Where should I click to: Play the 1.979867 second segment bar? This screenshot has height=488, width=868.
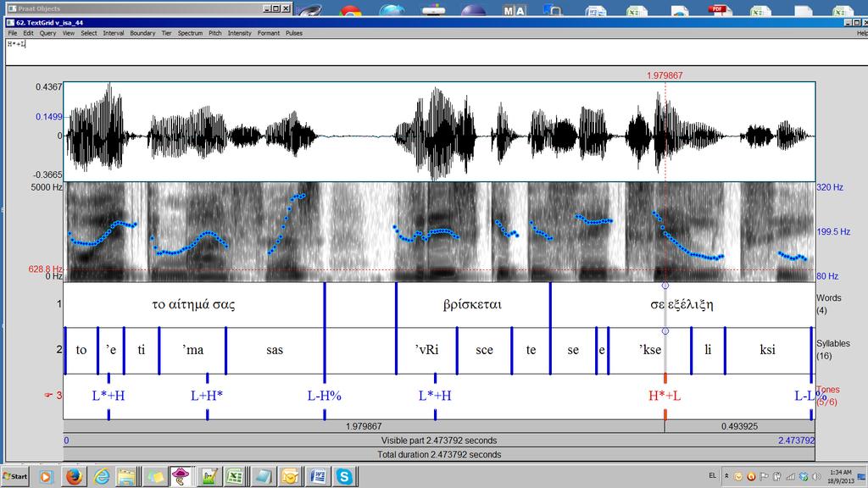pyautogui.click(x=364, y=426)
